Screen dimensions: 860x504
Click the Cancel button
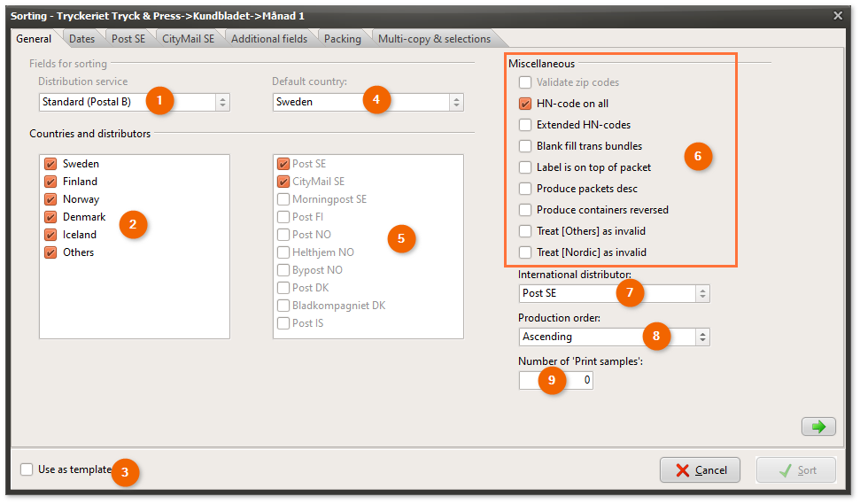[700, 470]
